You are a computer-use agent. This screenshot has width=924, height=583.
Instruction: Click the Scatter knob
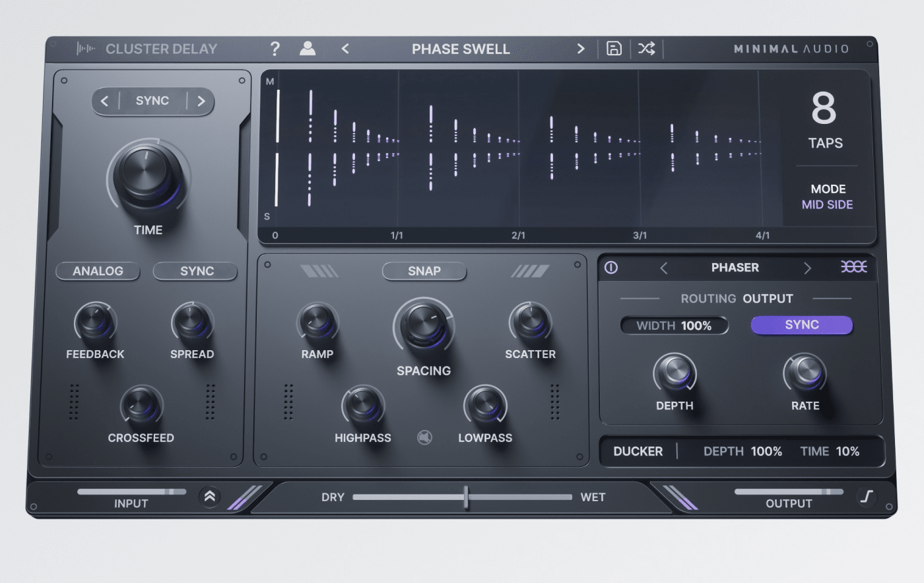pos(530,322)
